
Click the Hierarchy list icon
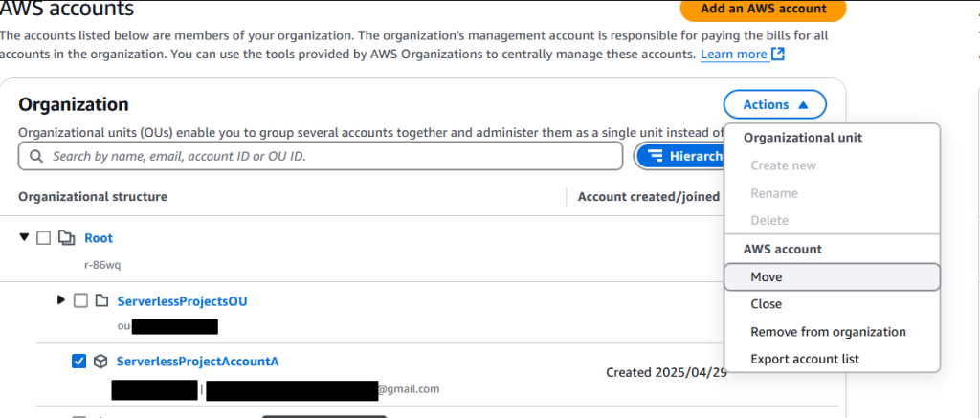click(655, 156)
